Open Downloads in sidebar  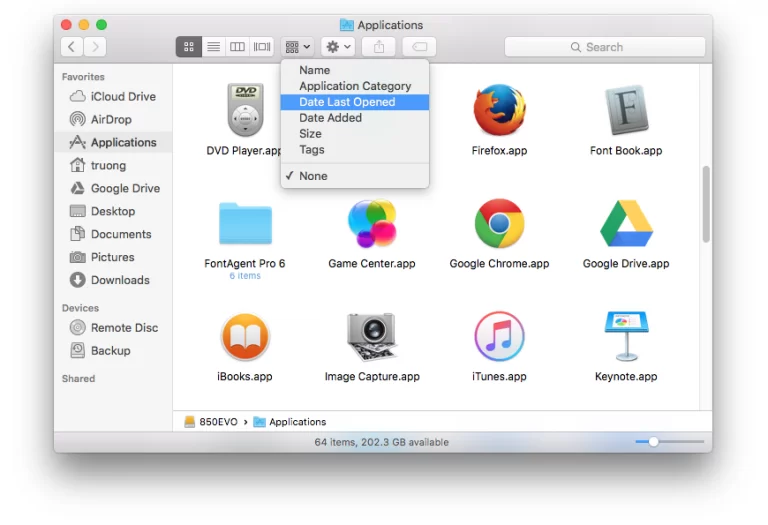coord(114,280)
